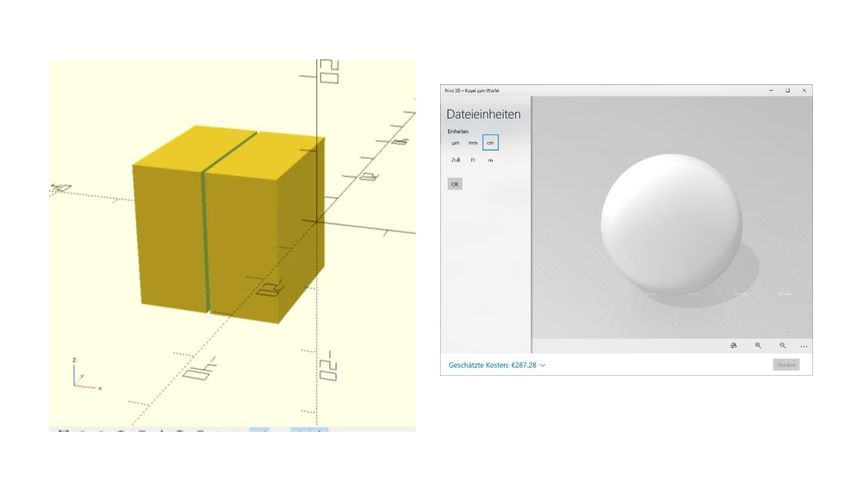Select µm as the file unit
Image resolution: width=868 pixels, height=477 pixels.
tap(456, 143)
